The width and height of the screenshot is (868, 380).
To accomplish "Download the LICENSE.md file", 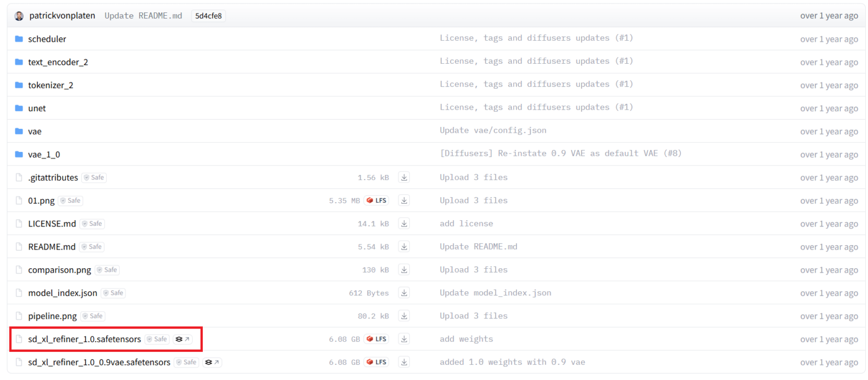I will (403, 224).
